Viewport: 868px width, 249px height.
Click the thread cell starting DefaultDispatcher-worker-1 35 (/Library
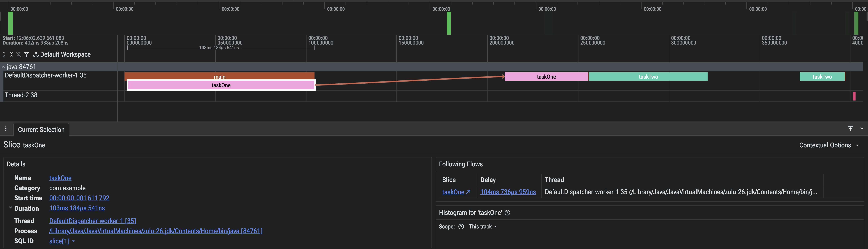pyautogui.click(x=681, y=192)
